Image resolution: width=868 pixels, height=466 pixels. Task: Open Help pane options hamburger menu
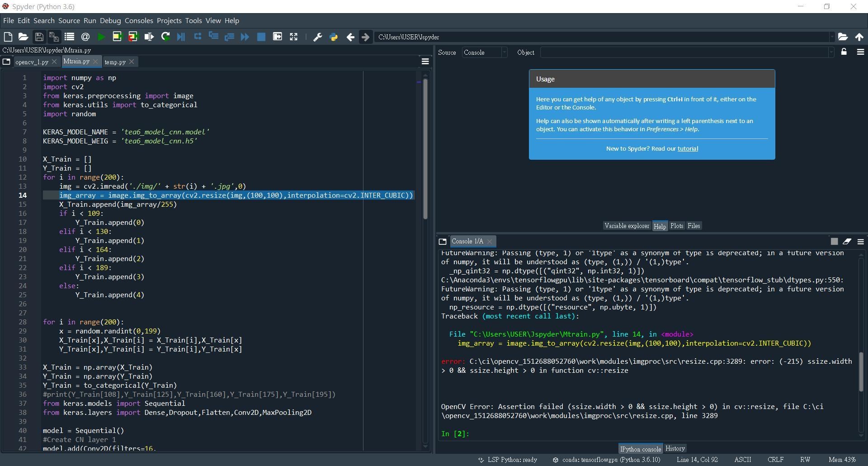860,52
